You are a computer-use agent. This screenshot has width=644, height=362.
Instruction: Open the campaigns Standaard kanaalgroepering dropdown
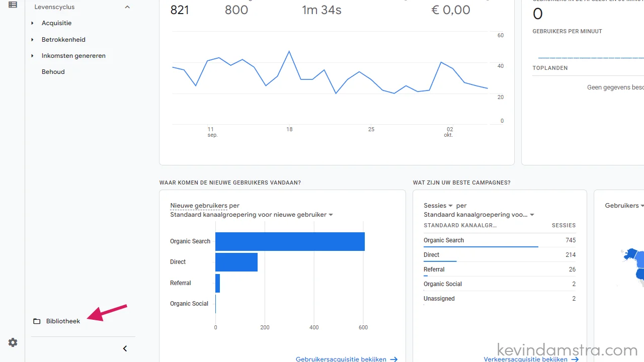pos(479,215)
